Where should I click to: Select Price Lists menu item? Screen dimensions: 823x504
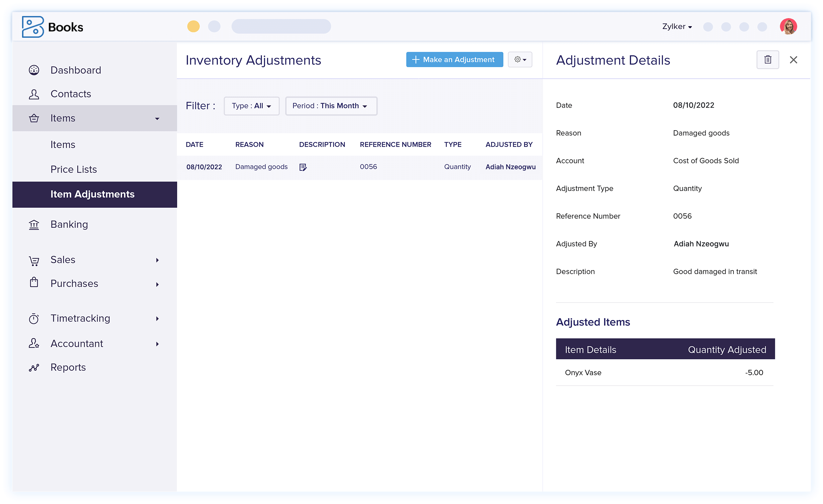click(x=74, y=169)
